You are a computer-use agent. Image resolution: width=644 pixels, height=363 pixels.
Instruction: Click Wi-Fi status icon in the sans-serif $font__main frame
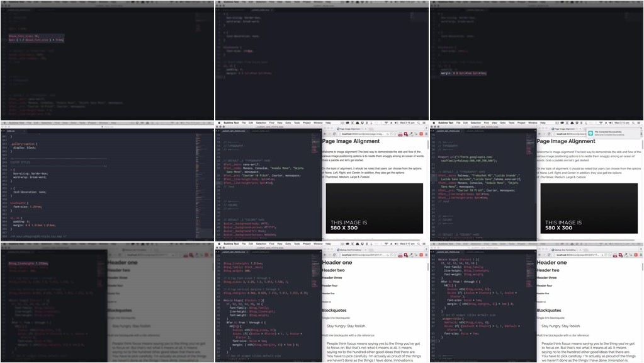tap(387, 122)
